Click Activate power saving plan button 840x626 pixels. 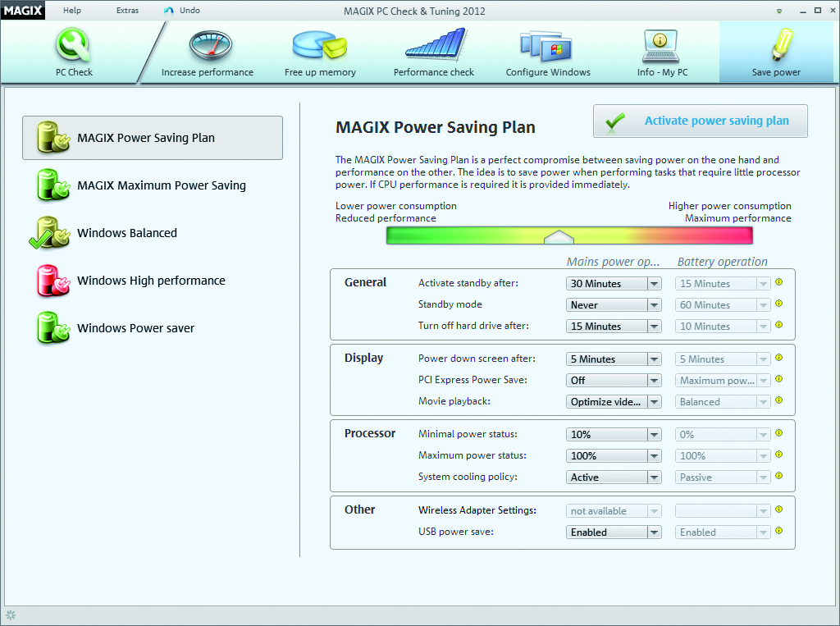(x=701, y=121)
